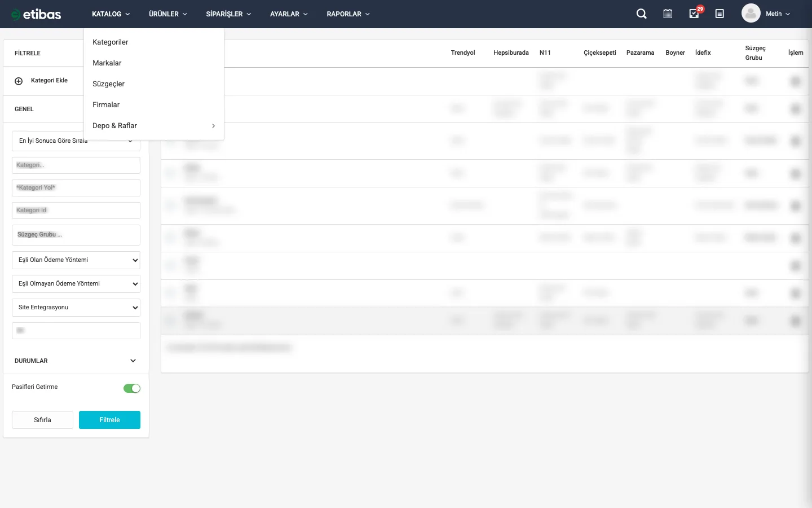Expand the Site Entegrasyonu dropdown
The width and height of the screenshot is (812, 508).
(x=76, y=308)
